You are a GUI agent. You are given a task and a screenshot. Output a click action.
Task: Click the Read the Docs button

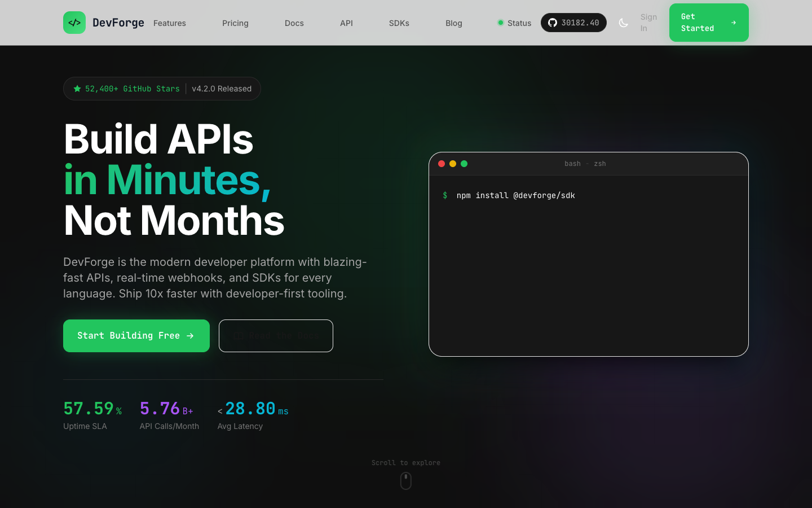click(276, 335)
